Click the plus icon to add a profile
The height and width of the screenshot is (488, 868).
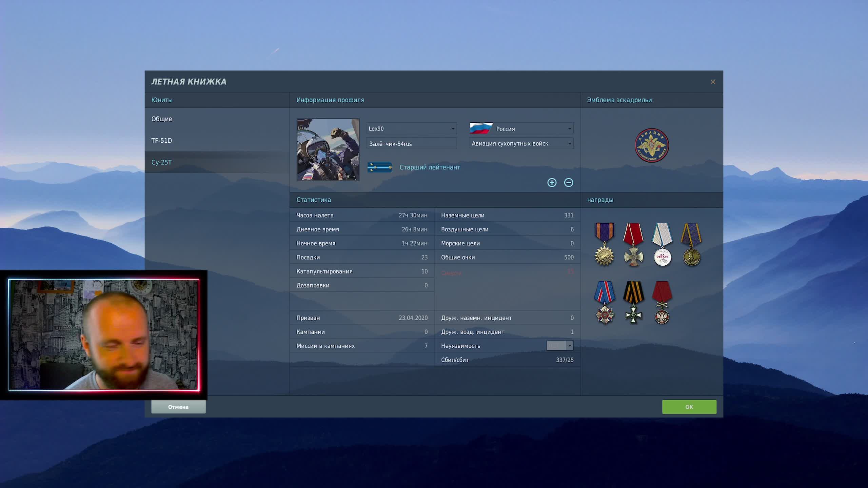coord(552,183)
